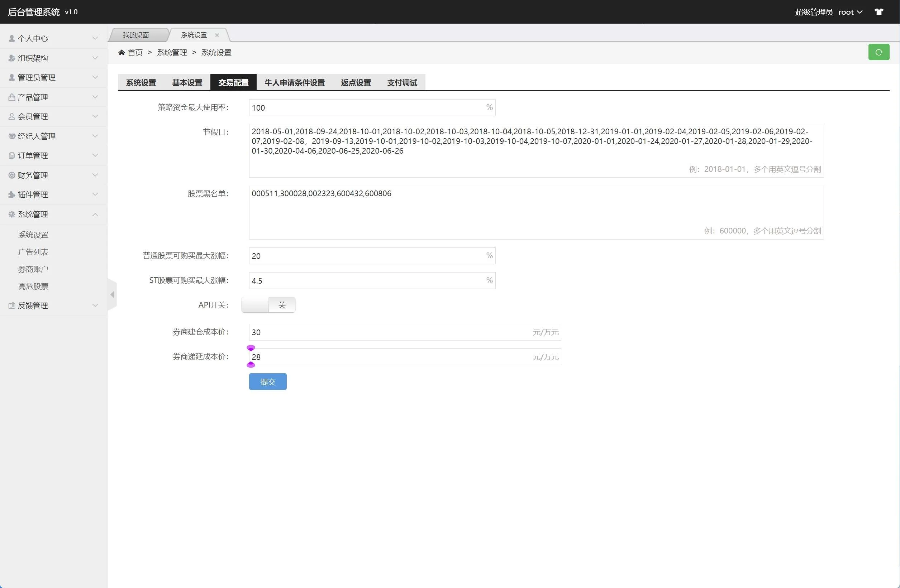This screenshot has width=900, height=588.
Task: Click the 系统管理 gear icon
Action: click(x=12, y=214)
